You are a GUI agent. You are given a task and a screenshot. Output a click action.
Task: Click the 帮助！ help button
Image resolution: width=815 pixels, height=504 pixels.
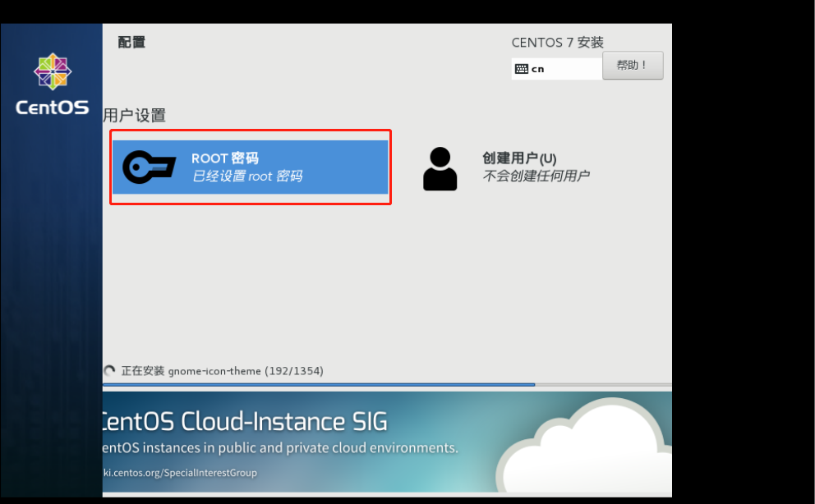pyautogui.click(x=633, y=66)
